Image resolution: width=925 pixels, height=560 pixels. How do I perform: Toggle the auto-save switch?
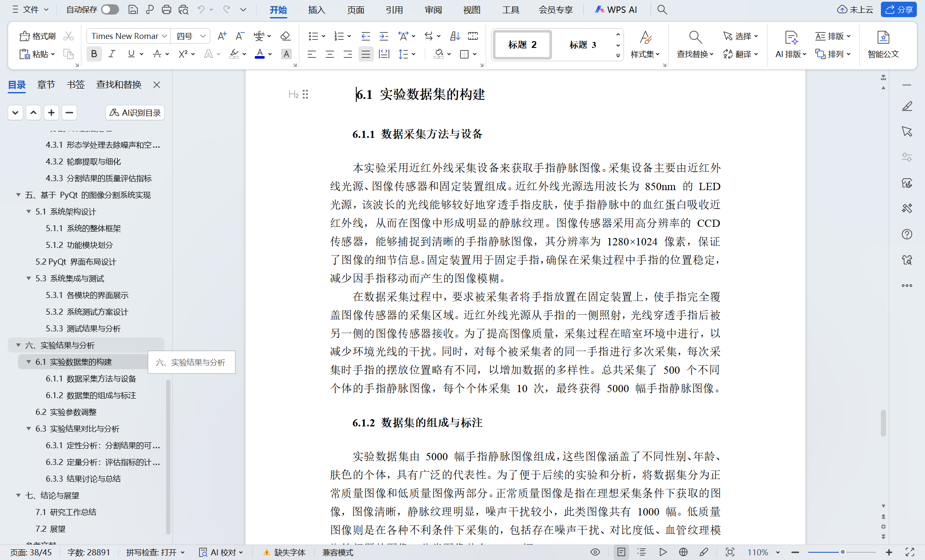tap(110, 9)
